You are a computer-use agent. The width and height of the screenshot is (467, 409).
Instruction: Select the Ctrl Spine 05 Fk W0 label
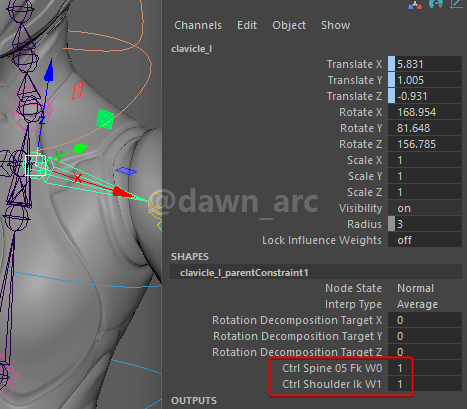coord(332,368)
